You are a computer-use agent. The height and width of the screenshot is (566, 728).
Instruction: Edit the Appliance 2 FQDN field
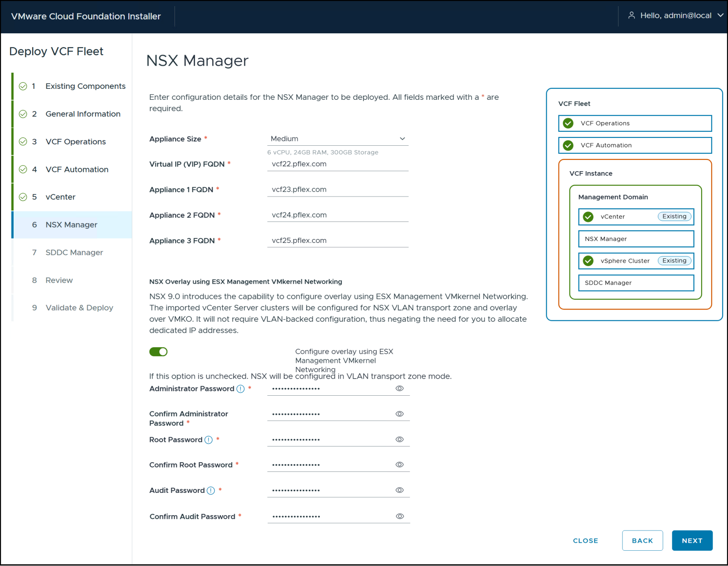click(338, 215)
